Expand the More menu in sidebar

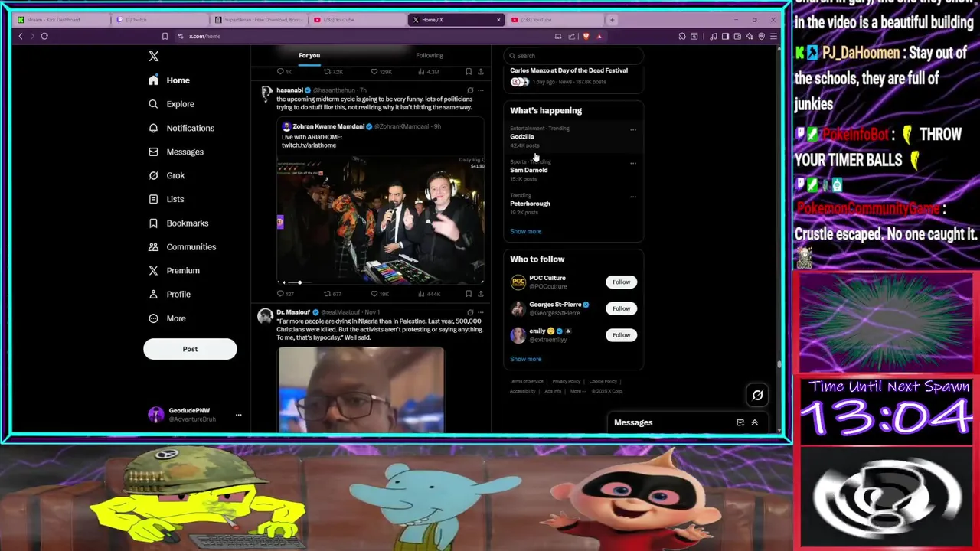167,318
